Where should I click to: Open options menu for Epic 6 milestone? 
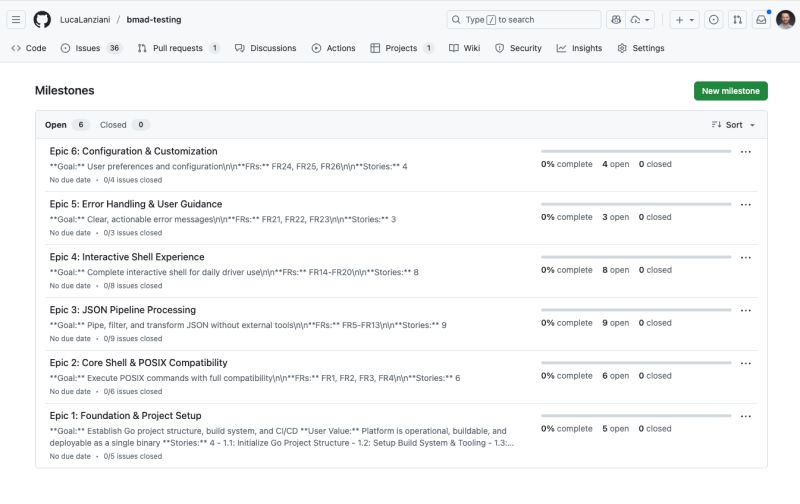(745, 152)
